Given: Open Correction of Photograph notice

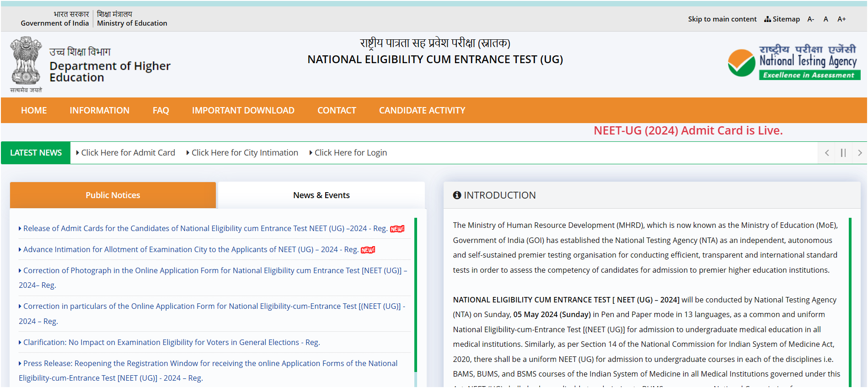Looking at the screenshot, I should (x=213, y=278).
